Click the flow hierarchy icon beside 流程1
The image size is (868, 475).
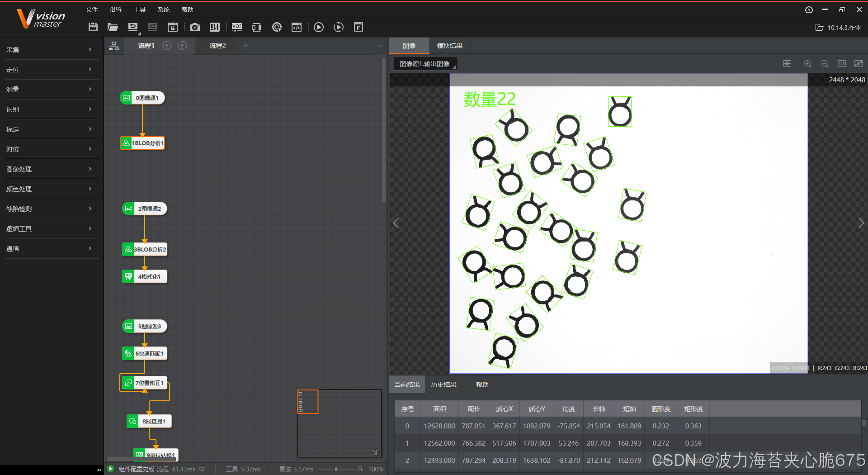coord(114,46)
